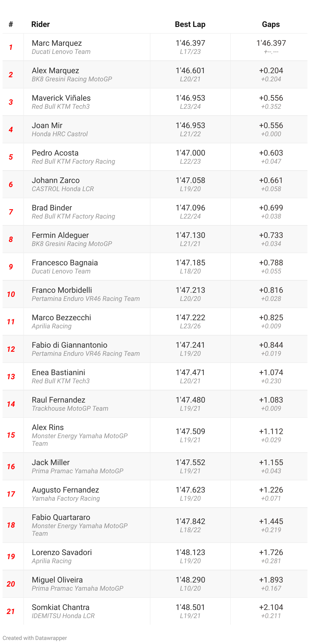
Task: Open the Created with Datawrapper link
Action: click(35, 638)
